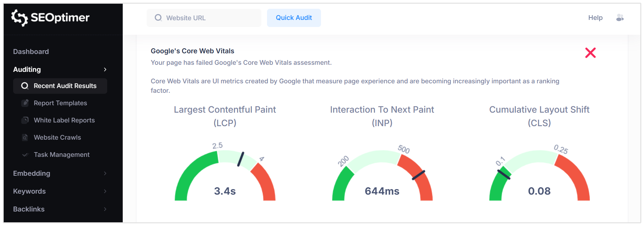This screenshot has height=226, width=644.
Task: Open the Dashboard menu item
Action: (31, 51)
